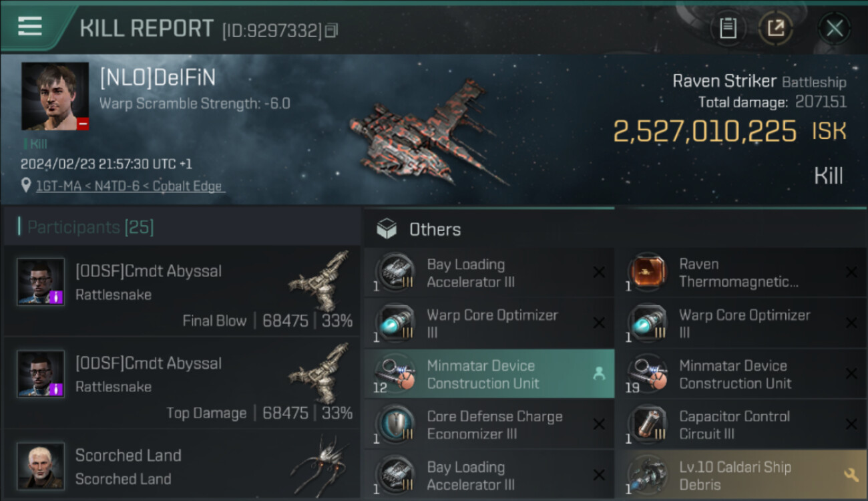Copy the kill report ID

[x=331, y=31]
